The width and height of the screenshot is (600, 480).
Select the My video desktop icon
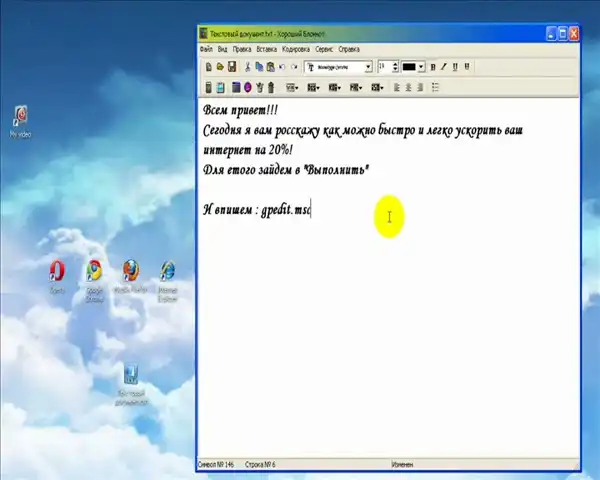tap(20, 121)
